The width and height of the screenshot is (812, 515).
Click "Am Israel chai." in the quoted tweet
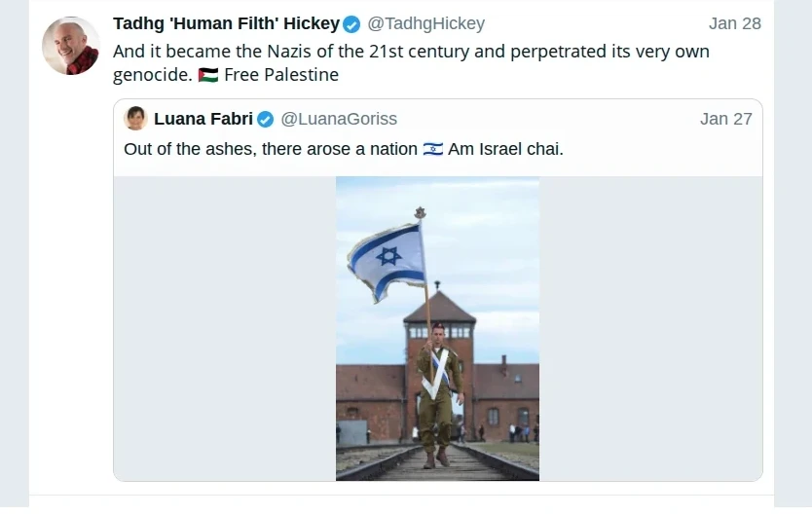[x=505, y=149]
